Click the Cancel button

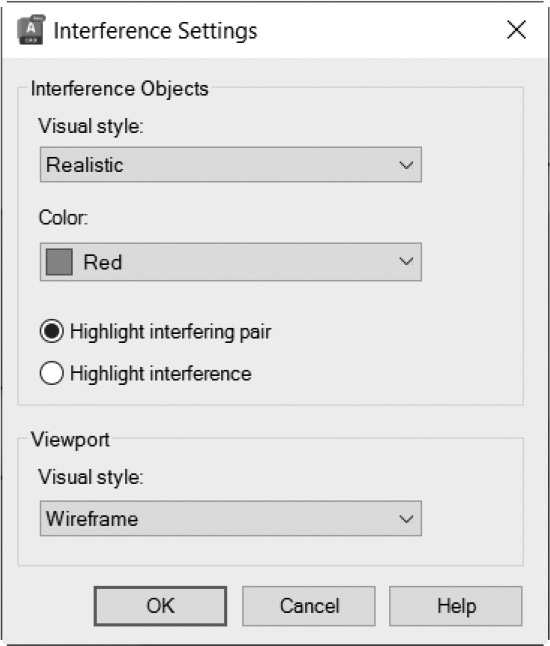[309, 606]
